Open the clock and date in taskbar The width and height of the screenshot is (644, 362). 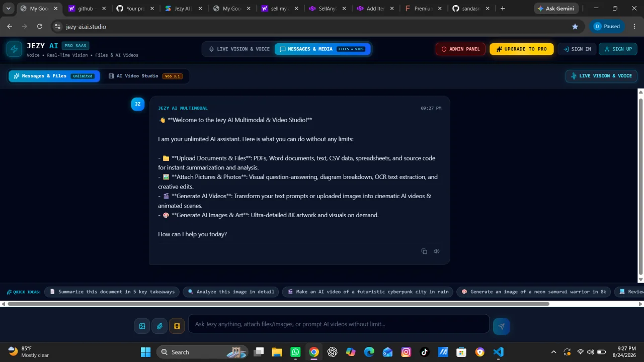tap(626, 352)
